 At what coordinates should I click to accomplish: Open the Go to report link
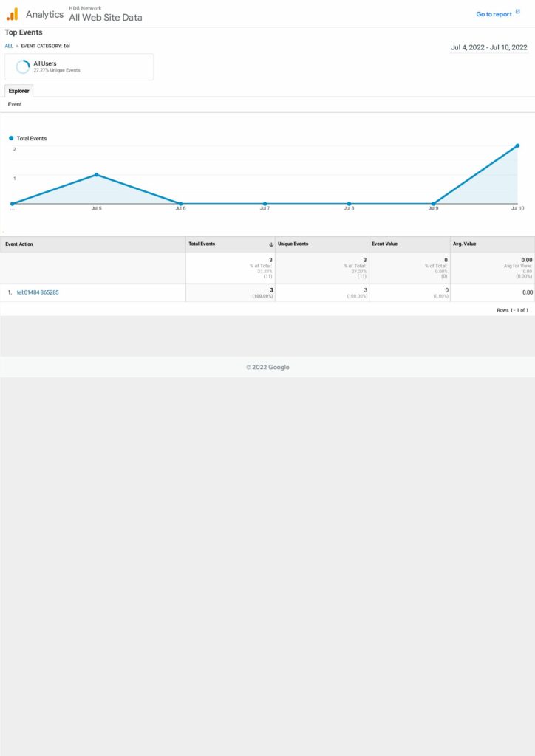(494, 14)
